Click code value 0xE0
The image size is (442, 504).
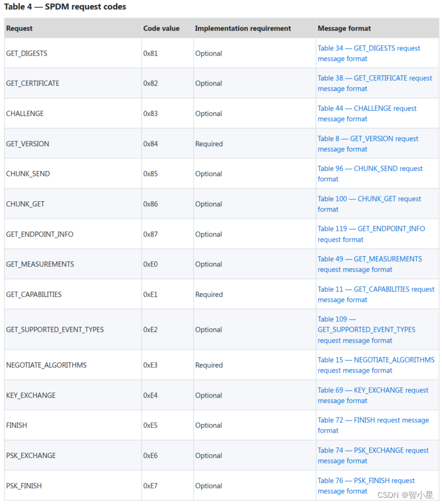(x=151, y=264)
